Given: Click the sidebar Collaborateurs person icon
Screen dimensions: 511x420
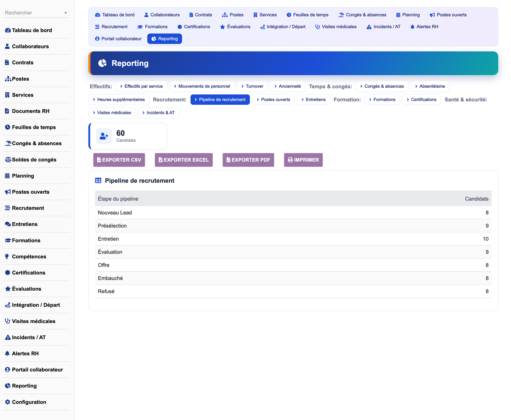Looking at the screenshot, I should point(7,46).
